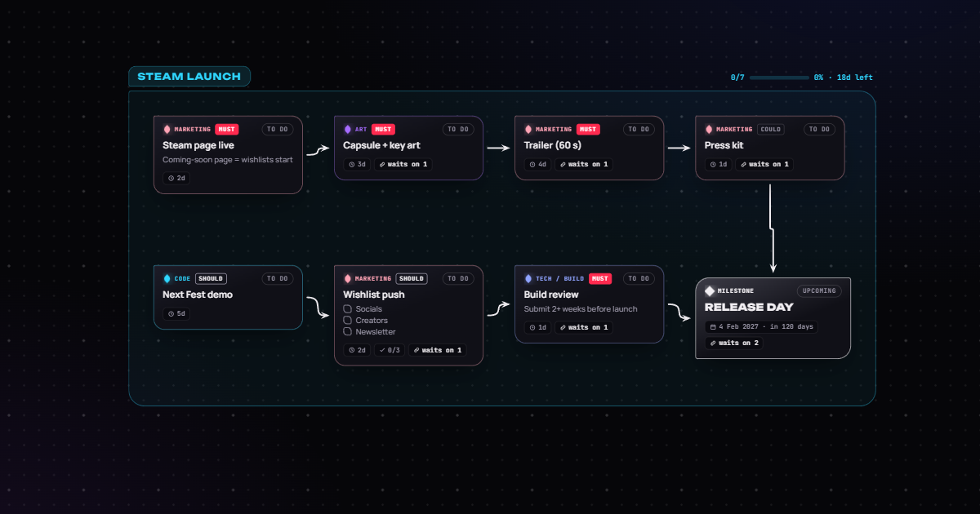
Task: Open TO DO status on Wishlist push
Action: pyautogui.click(x=458, y=278)
